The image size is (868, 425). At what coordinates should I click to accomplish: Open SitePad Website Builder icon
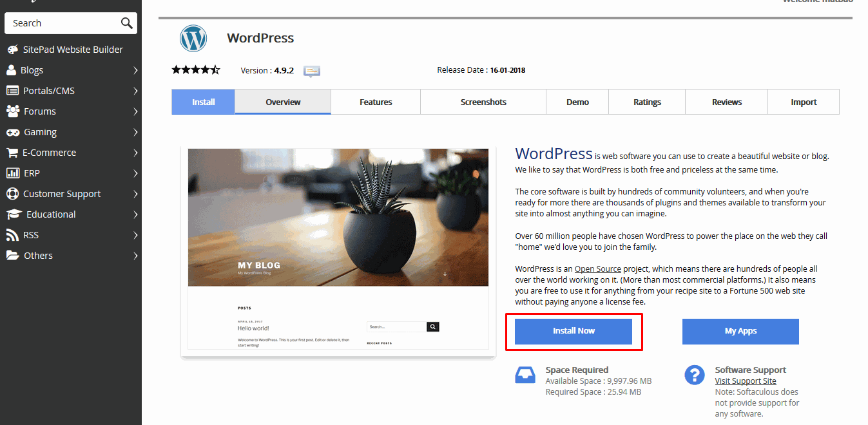click(12, 50)
